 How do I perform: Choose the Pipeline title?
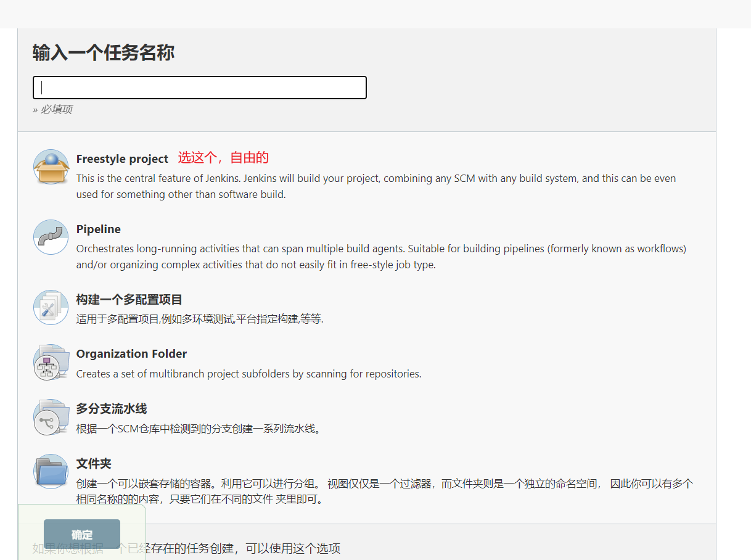pyautogui.click(x=99, y=229)
